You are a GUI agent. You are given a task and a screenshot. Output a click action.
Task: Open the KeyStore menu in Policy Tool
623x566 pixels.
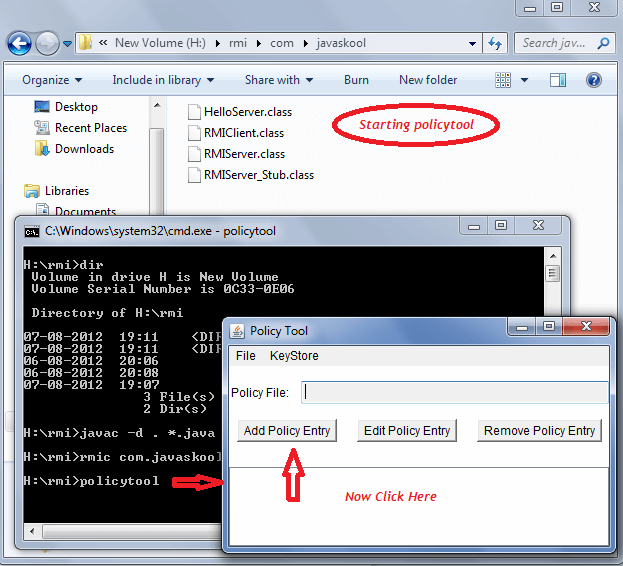(x=294, y=356)
